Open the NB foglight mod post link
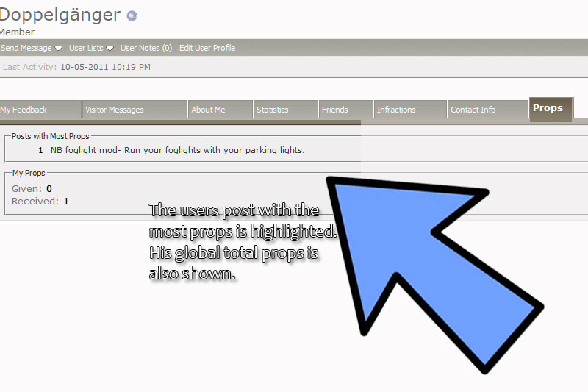 (177, 150)
